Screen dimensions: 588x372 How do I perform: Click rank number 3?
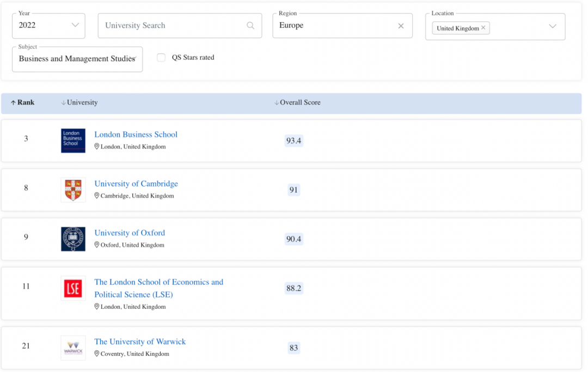(x=26, y=139)
